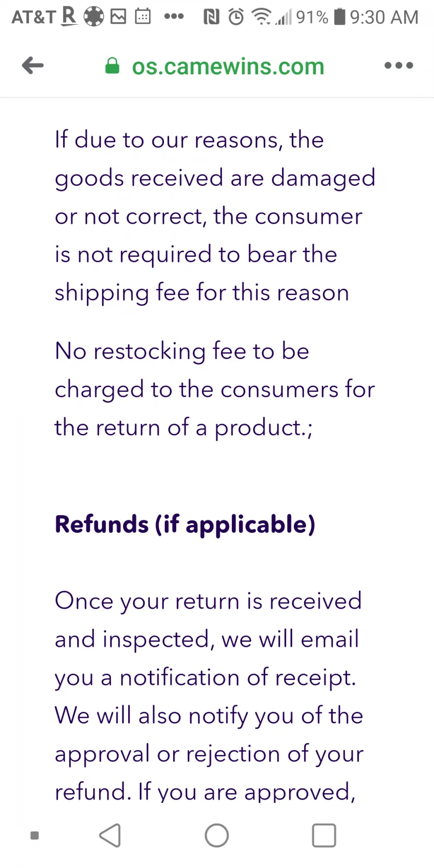Tap the browser back arrow

click(x=33, y=66)
